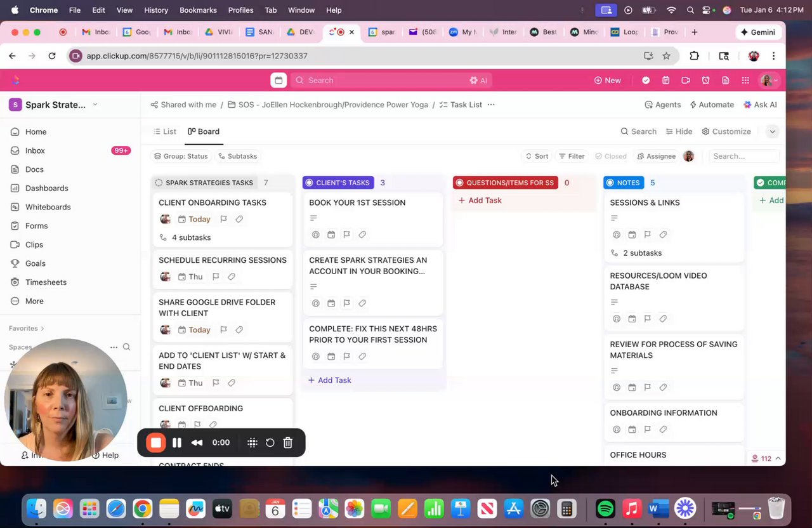Viewport: 812px width, 528px height.
Task: Open the user avatar dropdown in top bar
Action: pyautogui.click(x=769, y=80)
